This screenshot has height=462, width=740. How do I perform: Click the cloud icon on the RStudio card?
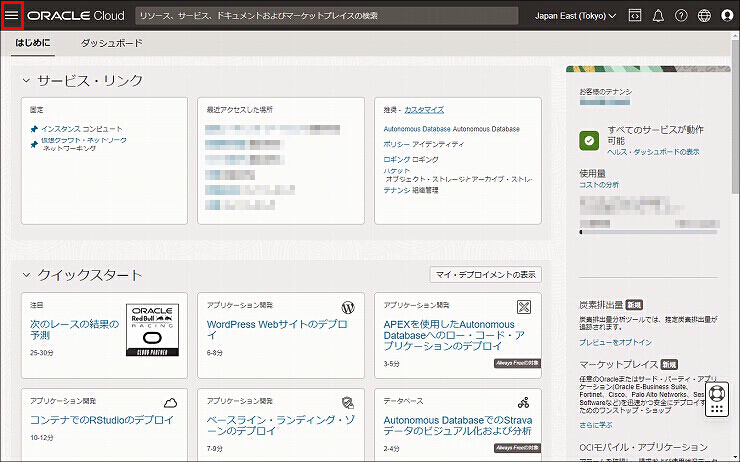pyautogui.click(x=170, y=403)
